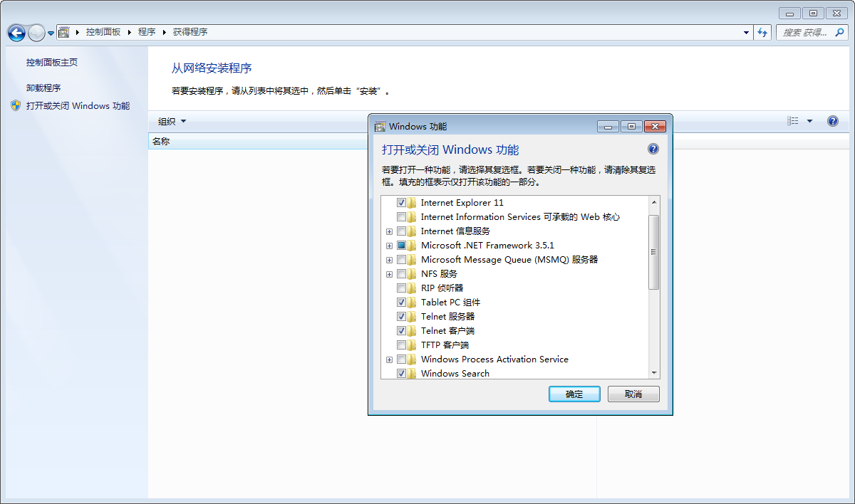Open the view options dropdown arrow
This screenshot has width=855, height=504.
[809, 121]
